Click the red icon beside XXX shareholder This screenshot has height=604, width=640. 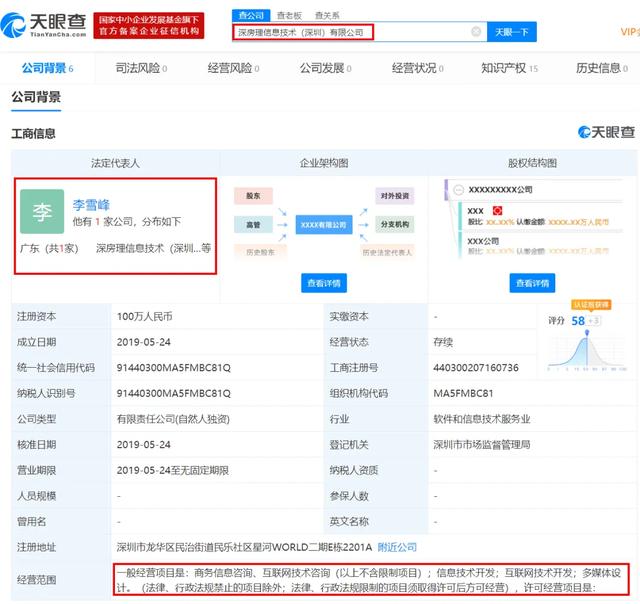pos(498,211)
